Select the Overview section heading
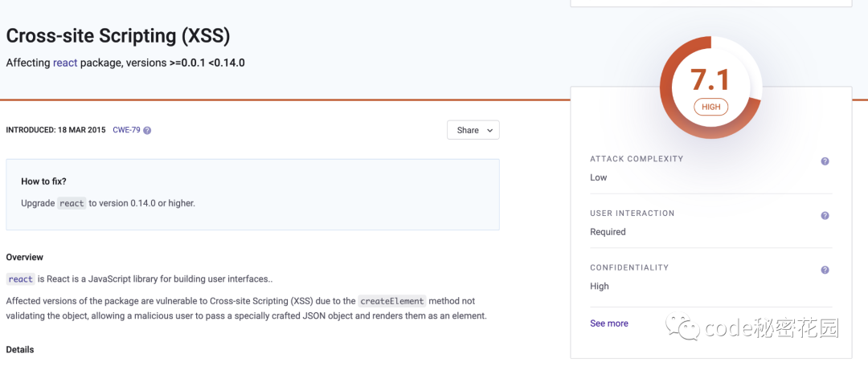The width and height of the screenshot is (868, 366). tap(24, 257)
